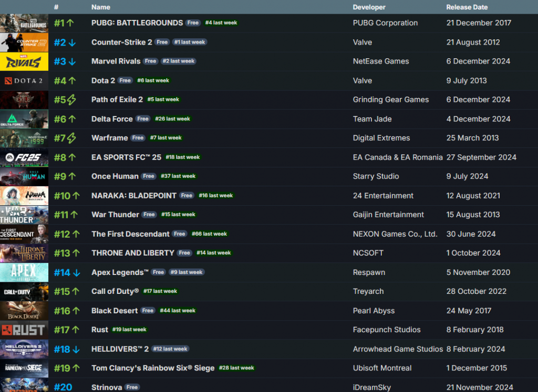
Task: Click the down arrow next to rank #2
Action: 72,43
